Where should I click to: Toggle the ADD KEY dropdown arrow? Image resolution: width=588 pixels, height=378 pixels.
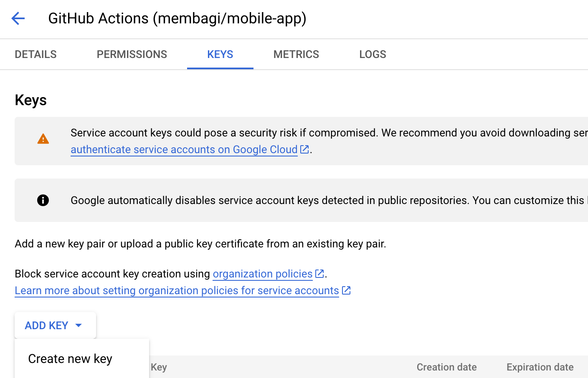point(79,325)
